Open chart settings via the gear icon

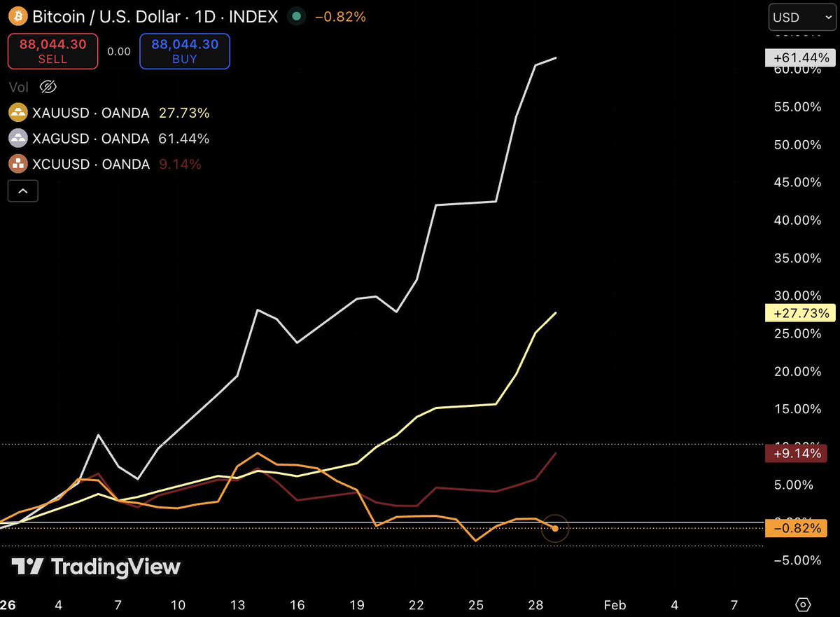[x=801, y=605]
